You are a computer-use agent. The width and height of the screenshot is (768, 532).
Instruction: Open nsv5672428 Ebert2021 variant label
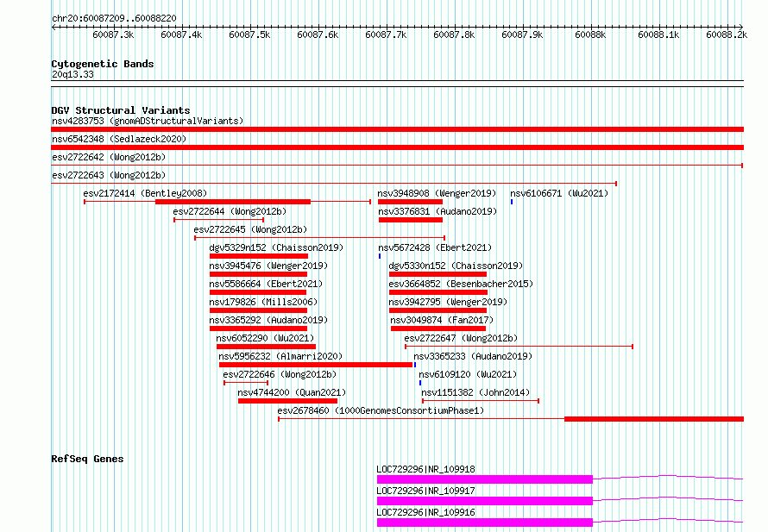pos(435,247)
